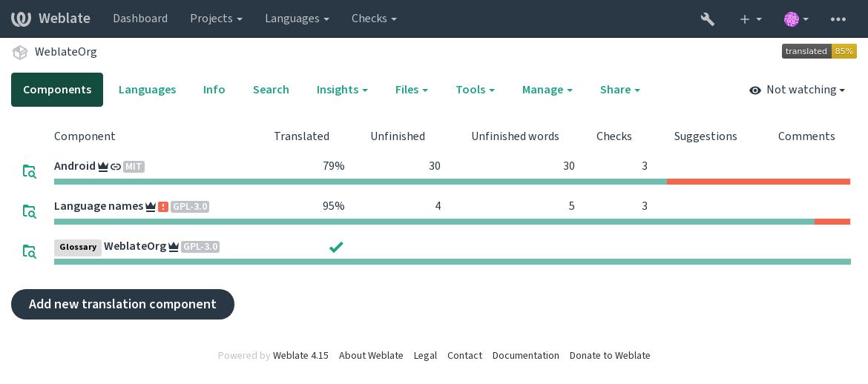The width and height of the screenshot is (868, 384).
Task: Click the Language names progress bar
Action: pos(453,222)
